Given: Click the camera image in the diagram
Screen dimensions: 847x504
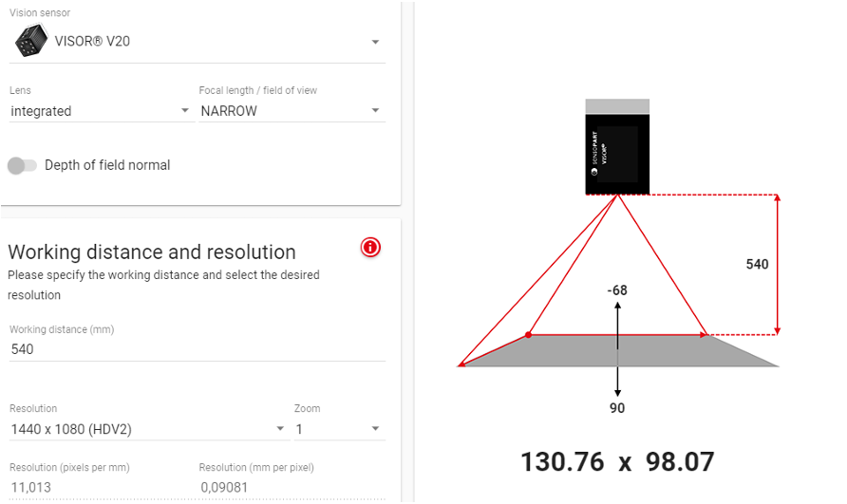Looking at the screenshot, I should pos(617,146).
